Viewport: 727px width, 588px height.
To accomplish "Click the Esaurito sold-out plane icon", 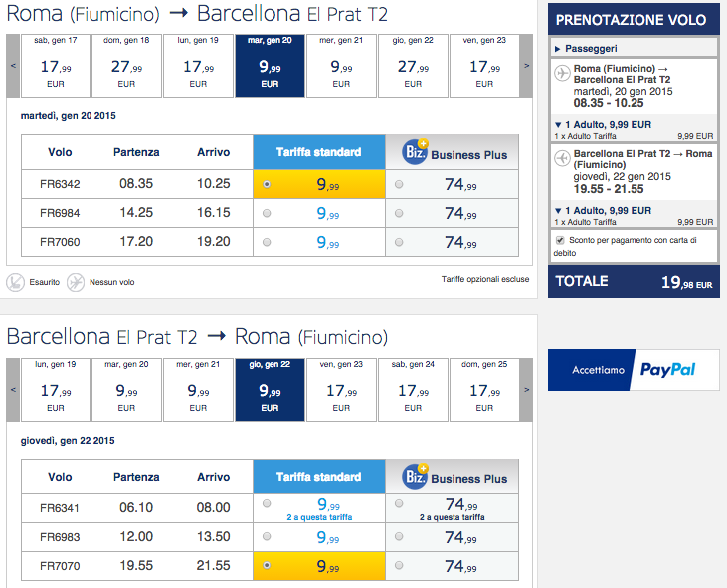I will click(x=16, y=282).
